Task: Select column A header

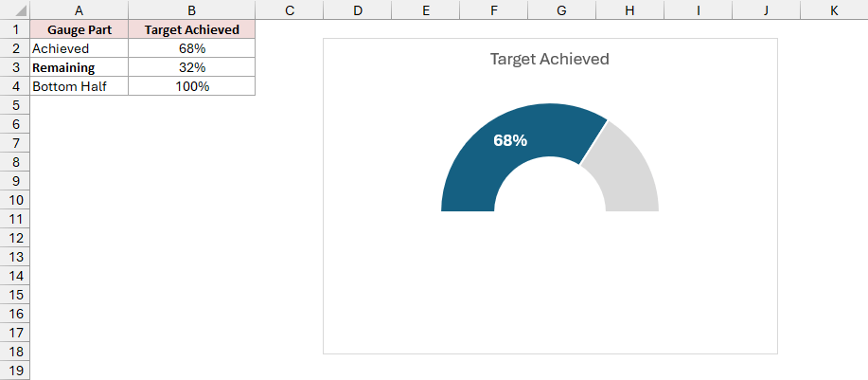Action: click(x=80, y=10)
